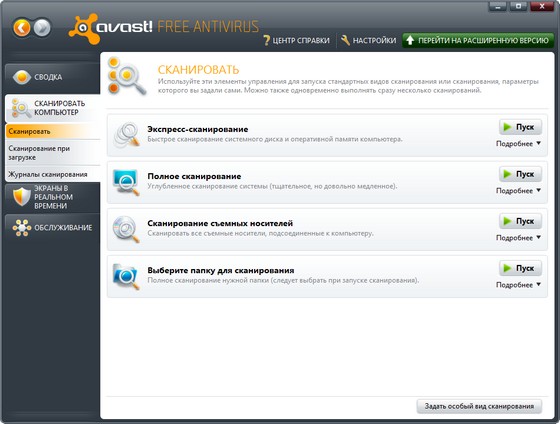Expand Подробнее for removable media scan
The width and height of the screenshot is (560, 424).
tap(518, 238)
